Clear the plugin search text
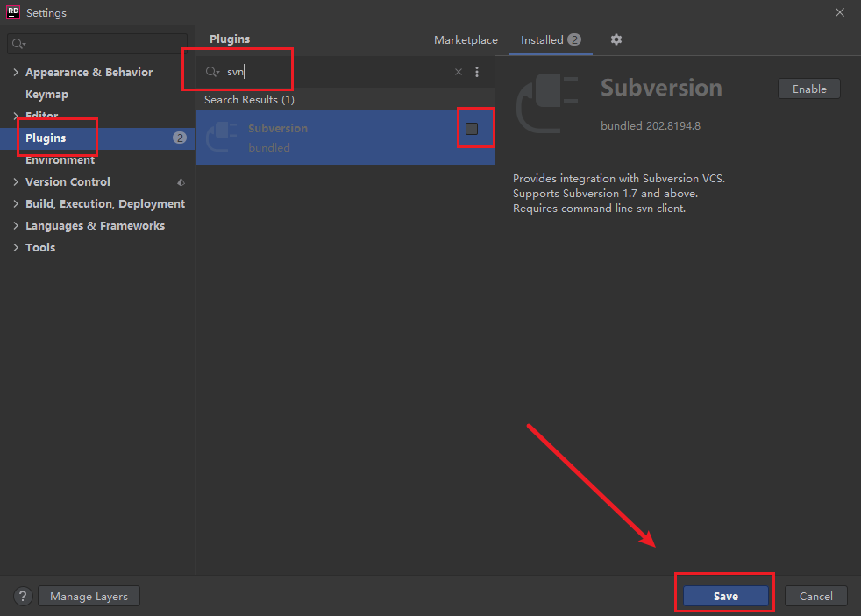 [458, 73]
